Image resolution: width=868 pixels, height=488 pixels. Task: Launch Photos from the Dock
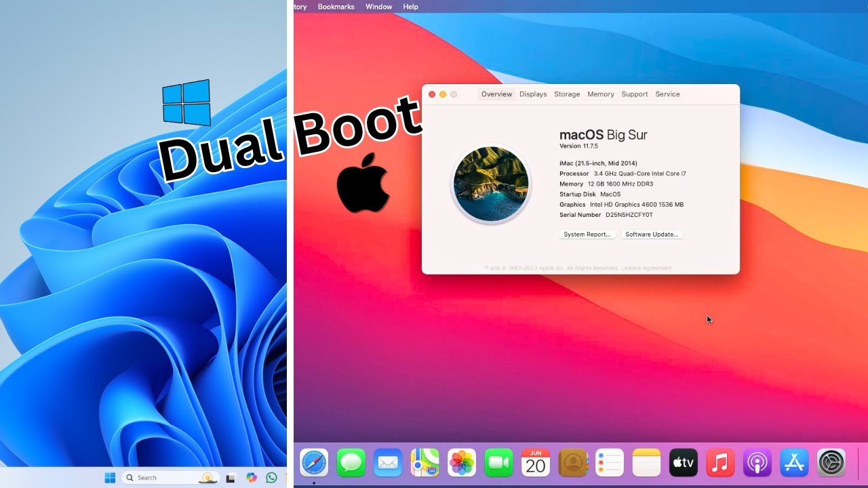[462, 463]
